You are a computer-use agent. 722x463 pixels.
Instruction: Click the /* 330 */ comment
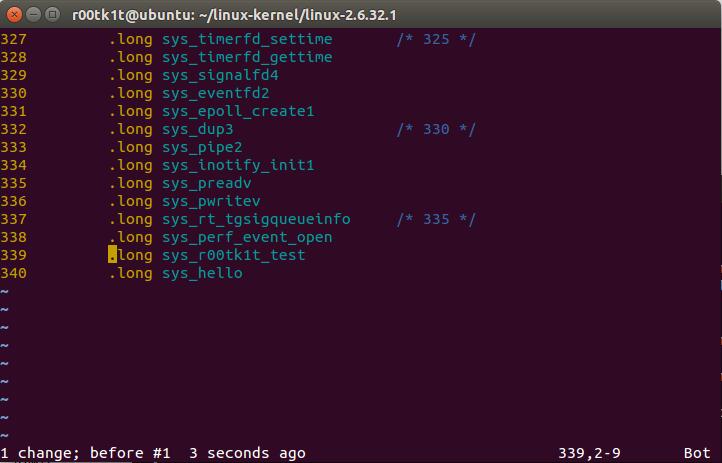(x=436, y=129)
